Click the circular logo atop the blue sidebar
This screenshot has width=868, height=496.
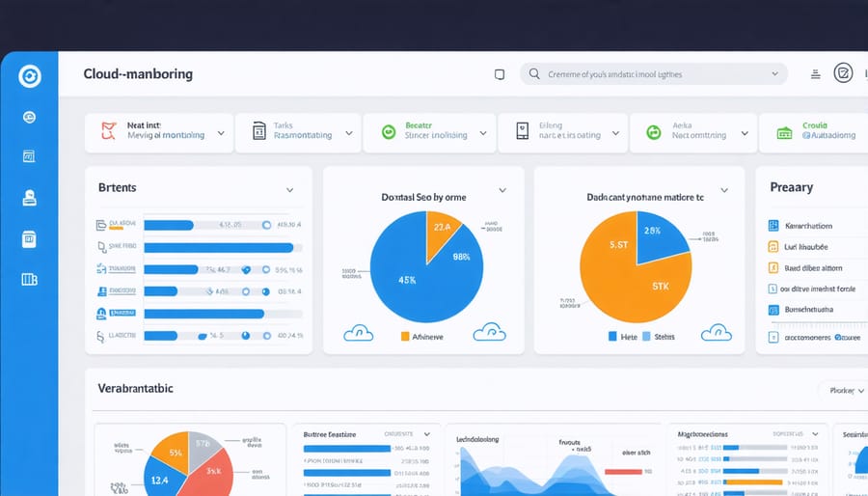29,76
